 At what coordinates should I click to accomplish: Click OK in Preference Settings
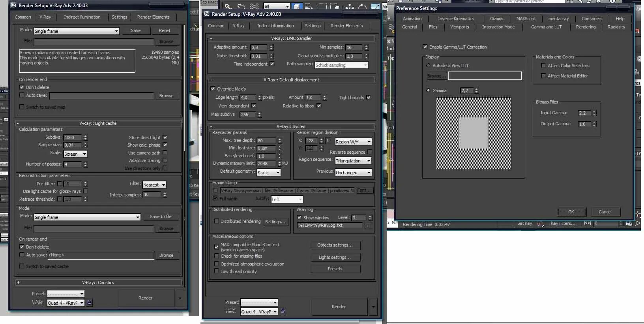click(571, 212)
